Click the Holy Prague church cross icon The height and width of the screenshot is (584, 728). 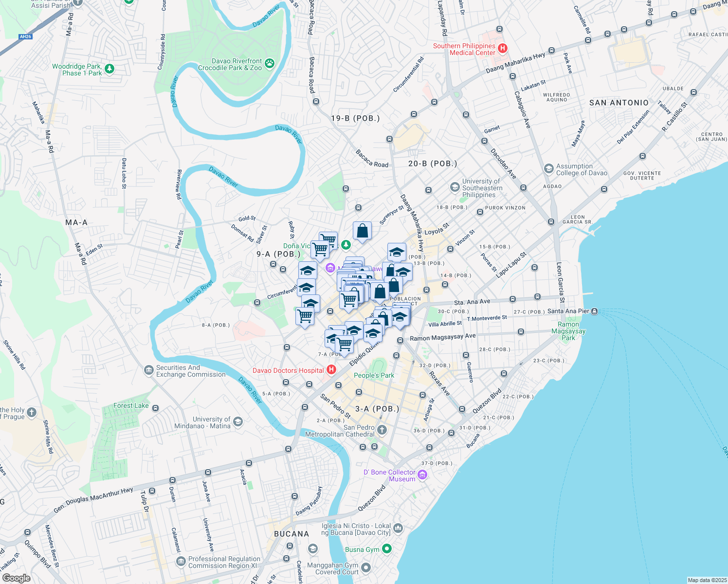pos(32,413)
